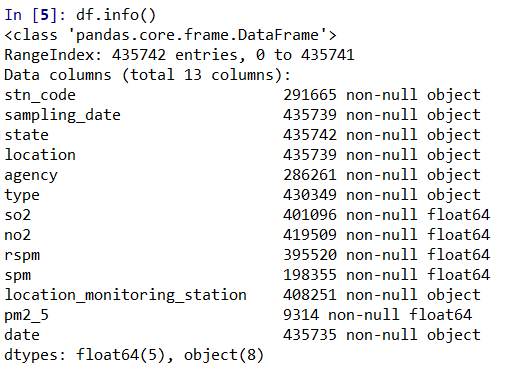Click the spm column name

coord(18,276)
